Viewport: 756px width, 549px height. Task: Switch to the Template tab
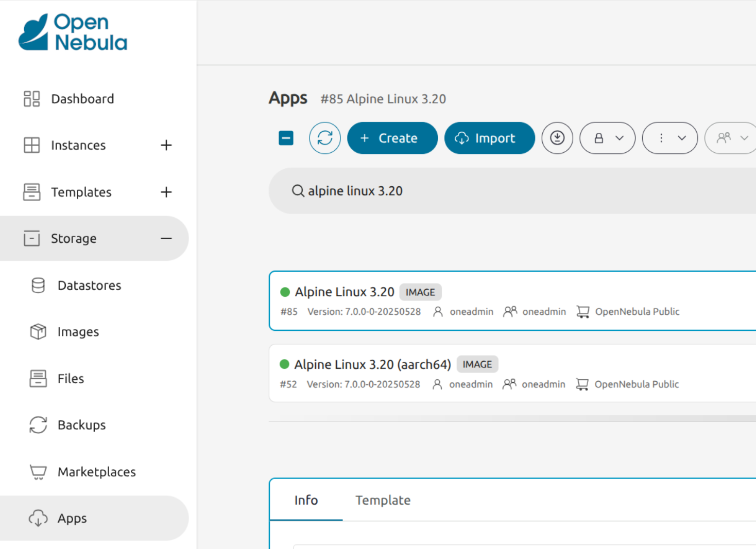[383, 500]
